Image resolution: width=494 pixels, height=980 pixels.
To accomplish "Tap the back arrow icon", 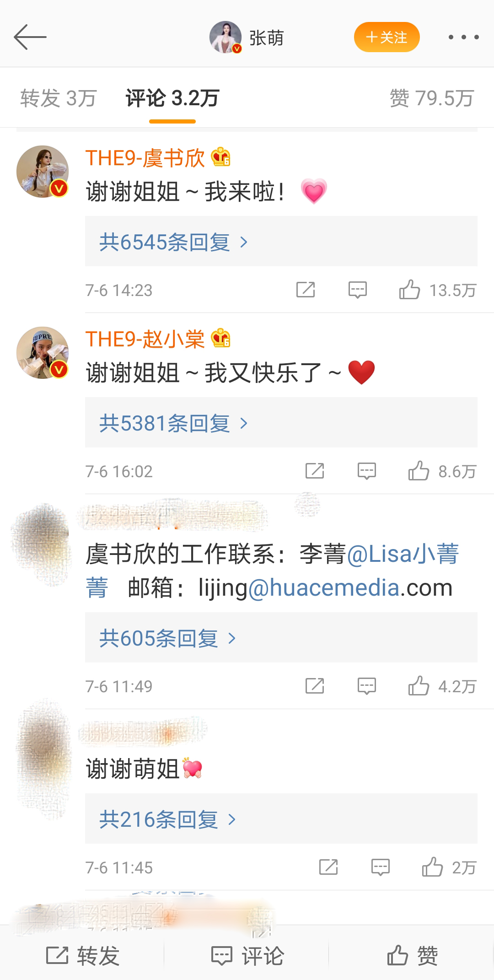I will coord(30,37).
